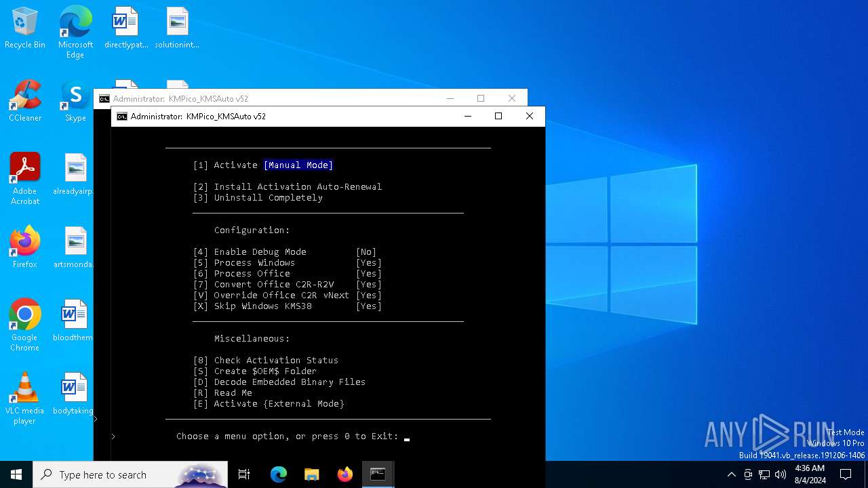Viewport: 868px width, 488px height.
Task: Click the Miscellaneous: section heading
Action: (252, 339)
